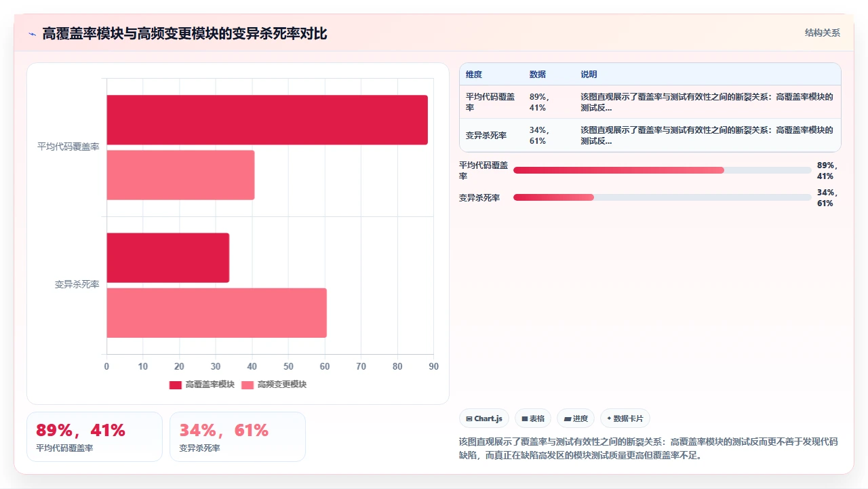The height and width of the screenshot is (489, 868).
Task: Click the x-axis tick label 90
Action: coord(433,366)
